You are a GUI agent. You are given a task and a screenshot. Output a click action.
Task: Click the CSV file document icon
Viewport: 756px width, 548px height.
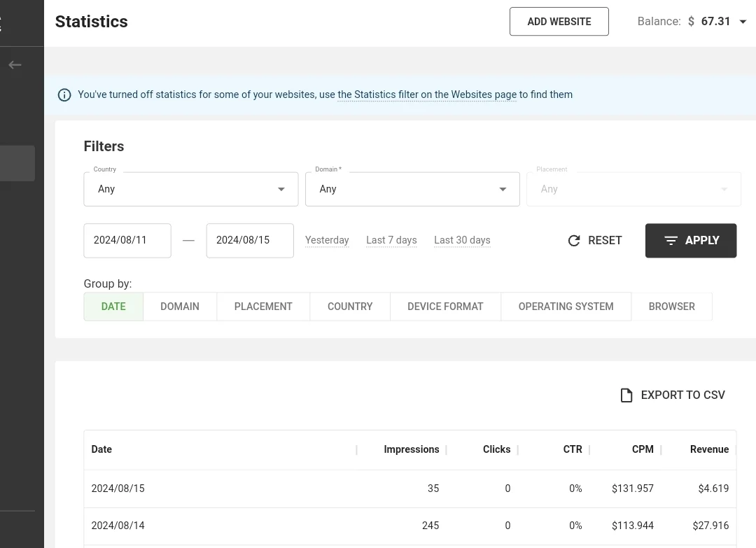(626, 395)
